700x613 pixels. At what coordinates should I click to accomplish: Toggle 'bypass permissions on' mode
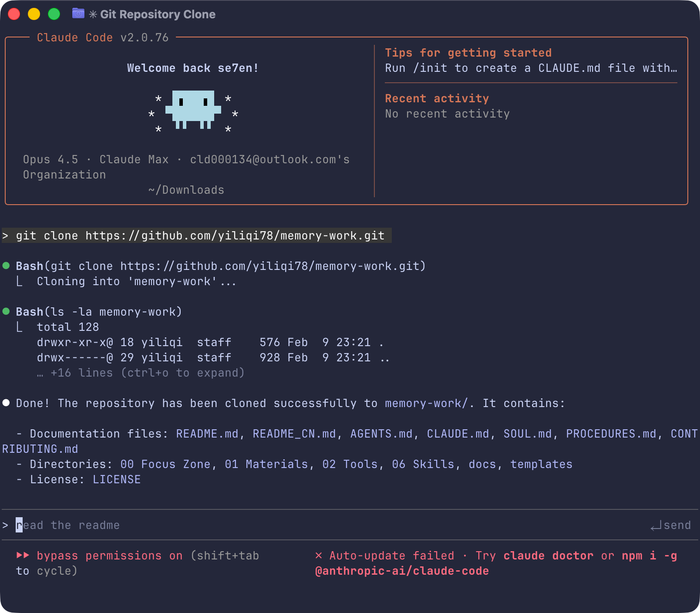pos(110,556)
